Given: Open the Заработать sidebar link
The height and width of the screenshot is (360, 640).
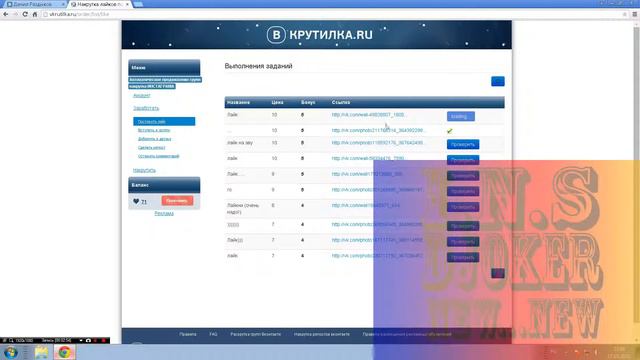Looking at the screenshot, I should (x=146, y=108).
